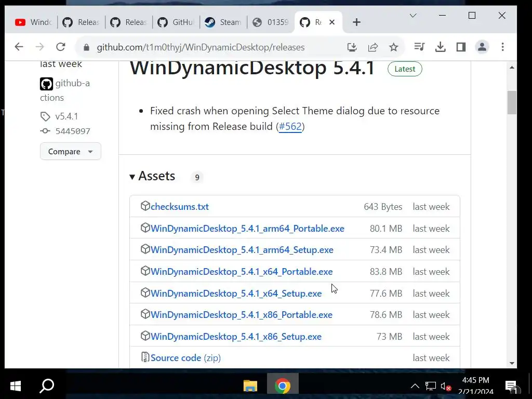Switch to the GitHub tab

click(x=176, y=22)
